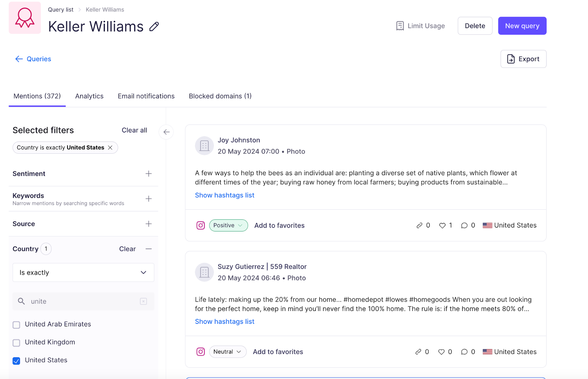The image size is (588, 379).
Task: Select the '20 May 2024 07:00' timestamp
Action: click(x=248, y=152)
